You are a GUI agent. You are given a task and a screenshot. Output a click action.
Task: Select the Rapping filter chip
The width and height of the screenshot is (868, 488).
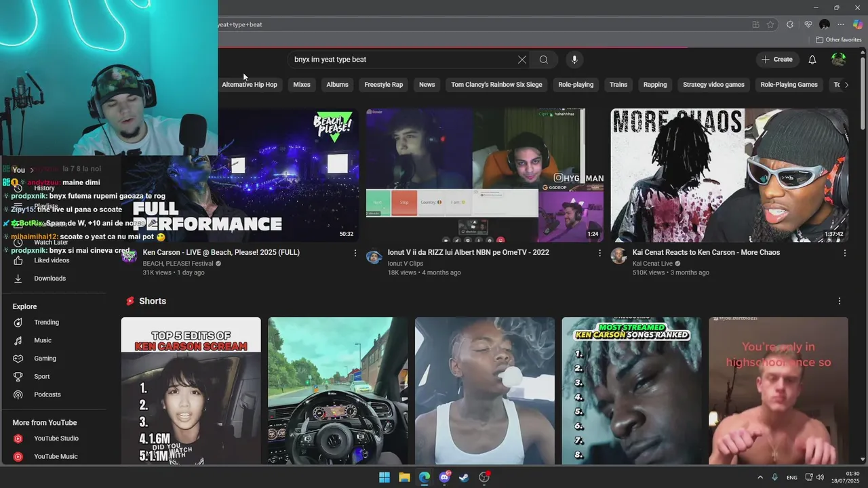pos(655,85)
